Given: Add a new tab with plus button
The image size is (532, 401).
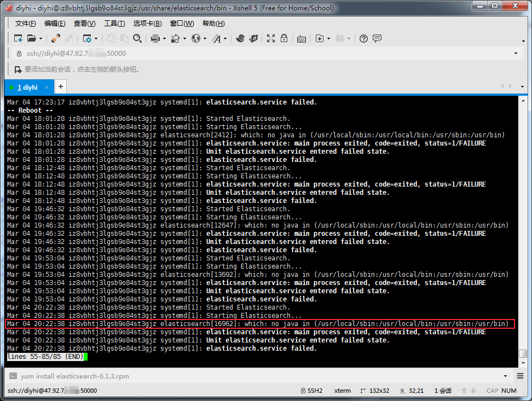Looking at the screenshot, I should click(x=61, y=86).
